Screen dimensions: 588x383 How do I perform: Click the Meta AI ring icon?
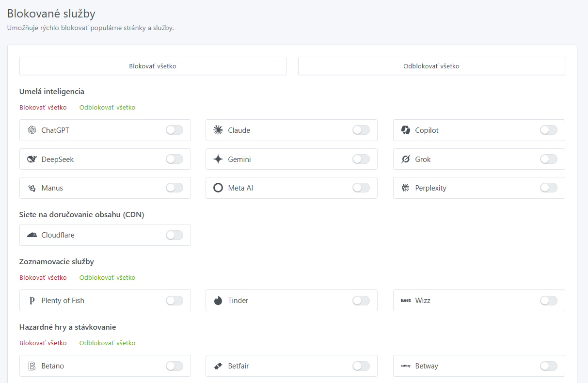pyautogui.click(x=218, y=188)
